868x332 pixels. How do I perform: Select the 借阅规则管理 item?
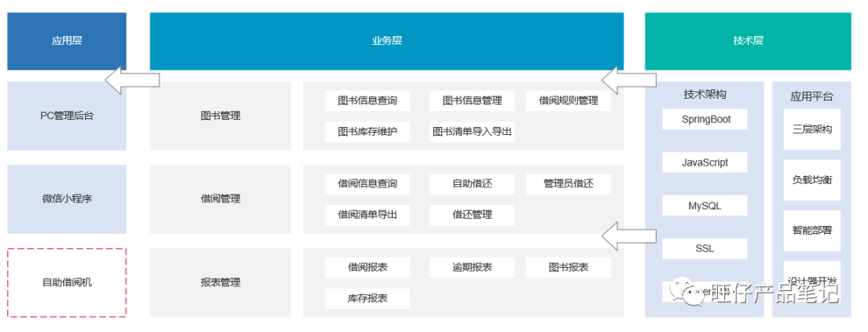click(568, 100)
